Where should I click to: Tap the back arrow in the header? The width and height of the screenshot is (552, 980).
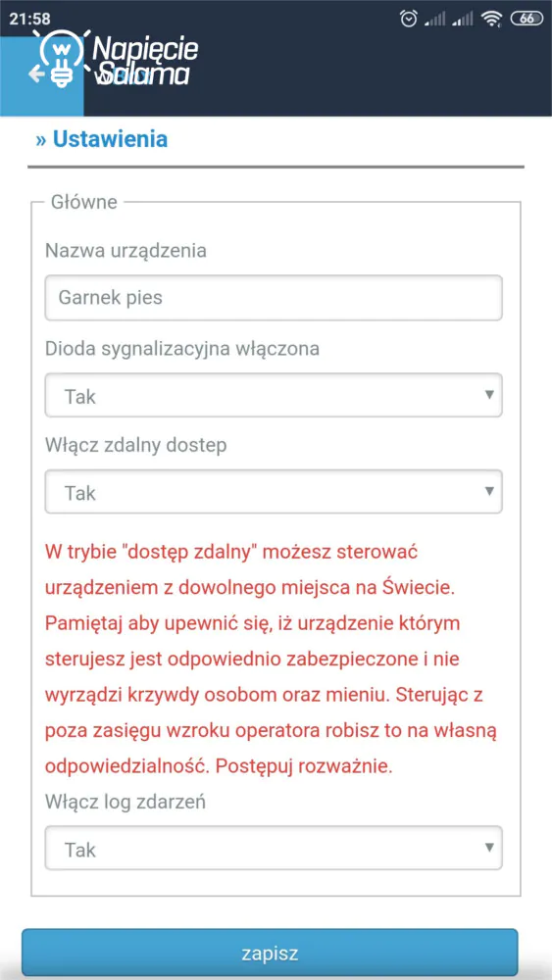point(36,75)
